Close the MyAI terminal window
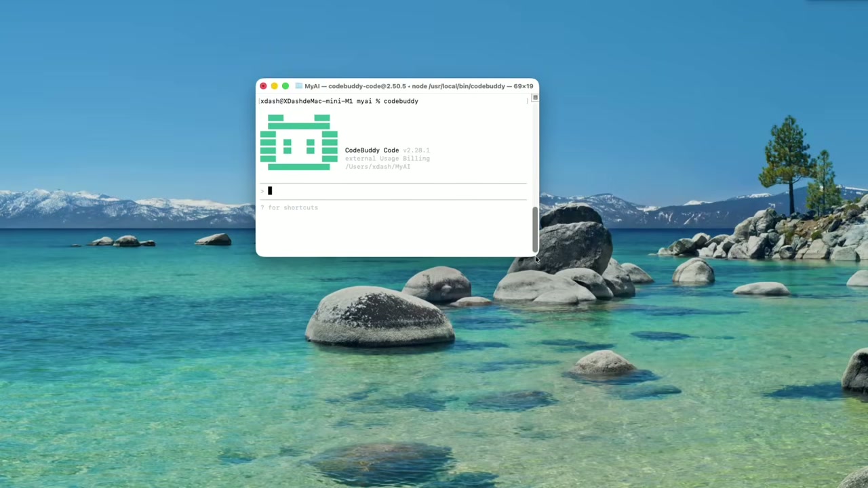This screenshot has height=488, width=868. [263, 86]
